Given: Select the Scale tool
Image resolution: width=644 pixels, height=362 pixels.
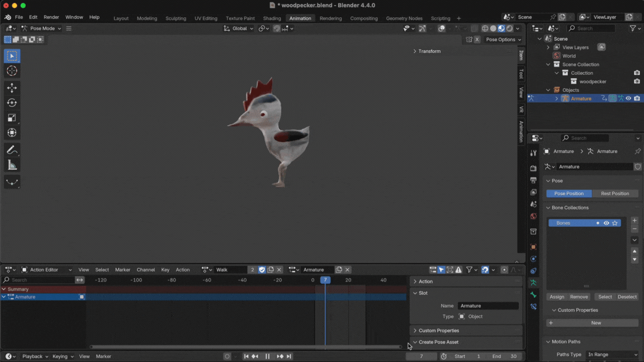Looking at the screenshot, I should (12, 118).
